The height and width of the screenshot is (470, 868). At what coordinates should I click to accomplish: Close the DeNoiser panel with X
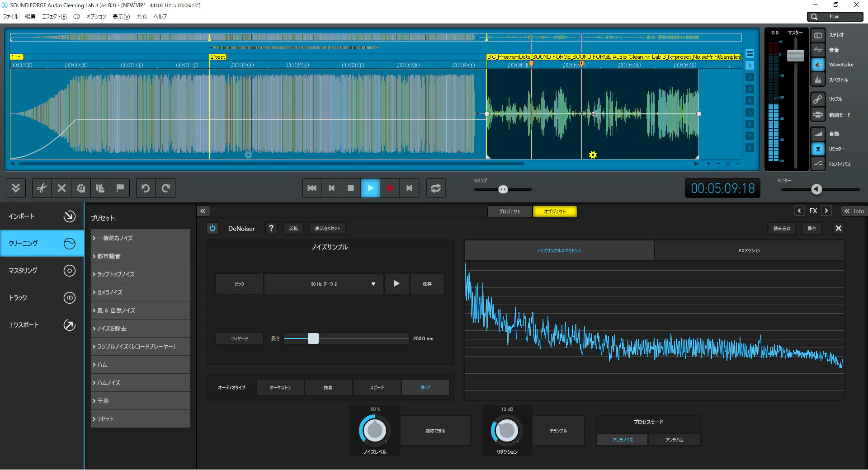(x=839, y=228)
